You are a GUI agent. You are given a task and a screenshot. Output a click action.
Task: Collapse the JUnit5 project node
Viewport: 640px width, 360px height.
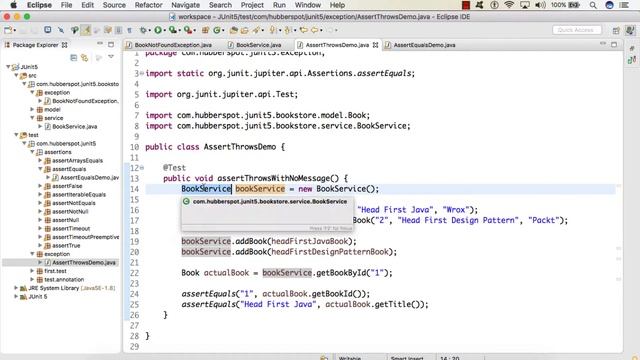(8, 67)
